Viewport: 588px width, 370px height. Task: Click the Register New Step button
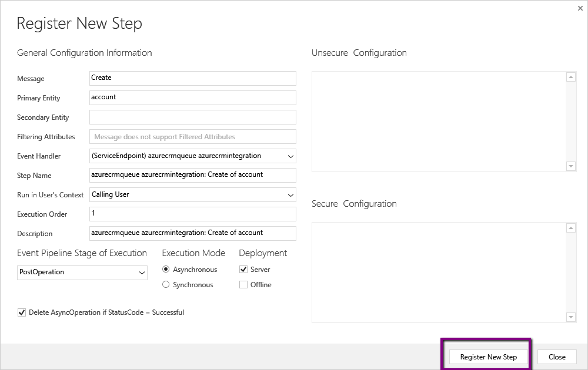point(487,356)
